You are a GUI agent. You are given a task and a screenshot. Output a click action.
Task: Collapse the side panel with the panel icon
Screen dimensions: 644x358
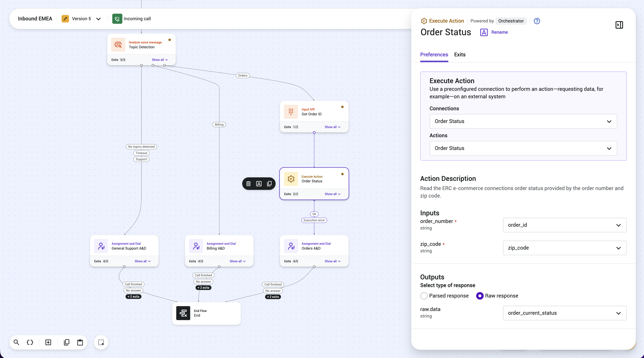click(619, 25)
